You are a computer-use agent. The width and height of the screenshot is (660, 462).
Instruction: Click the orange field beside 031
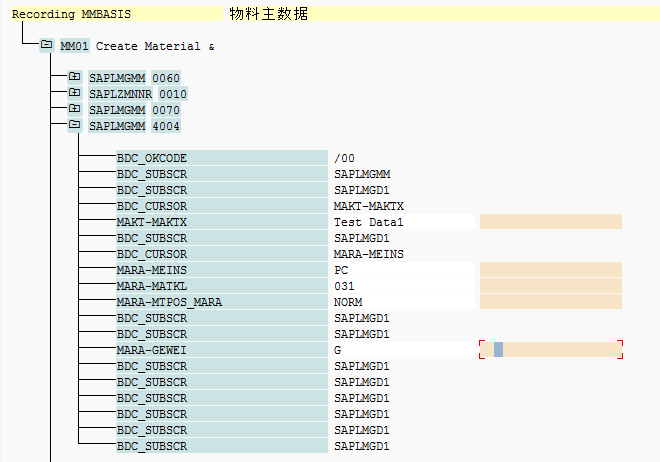click(x=551, y=286)
